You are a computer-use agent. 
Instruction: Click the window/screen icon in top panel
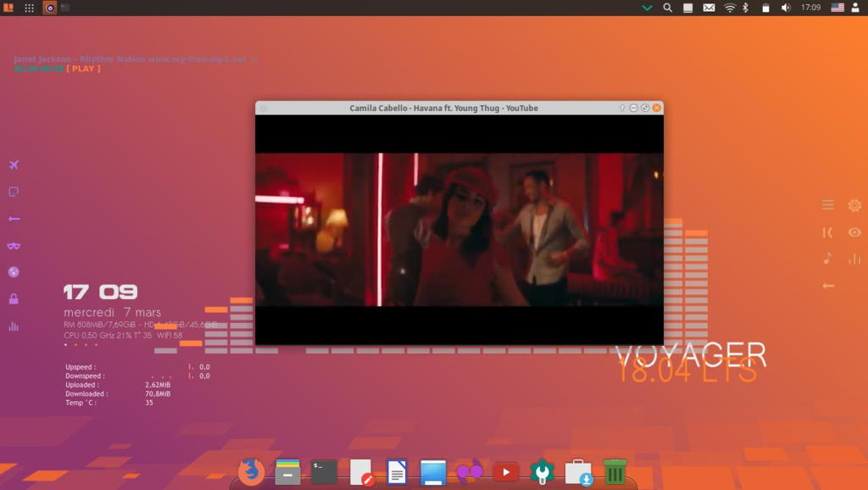(x=688, y=8)
